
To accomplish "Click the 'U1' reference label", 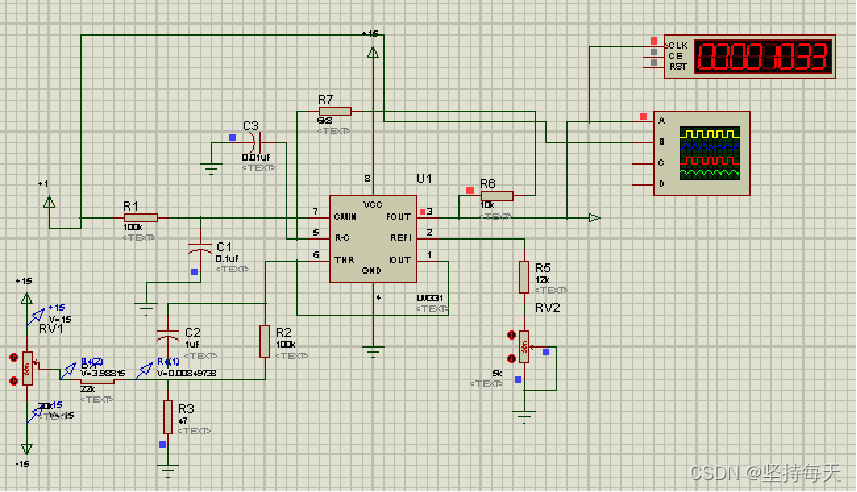I will 424,179.
